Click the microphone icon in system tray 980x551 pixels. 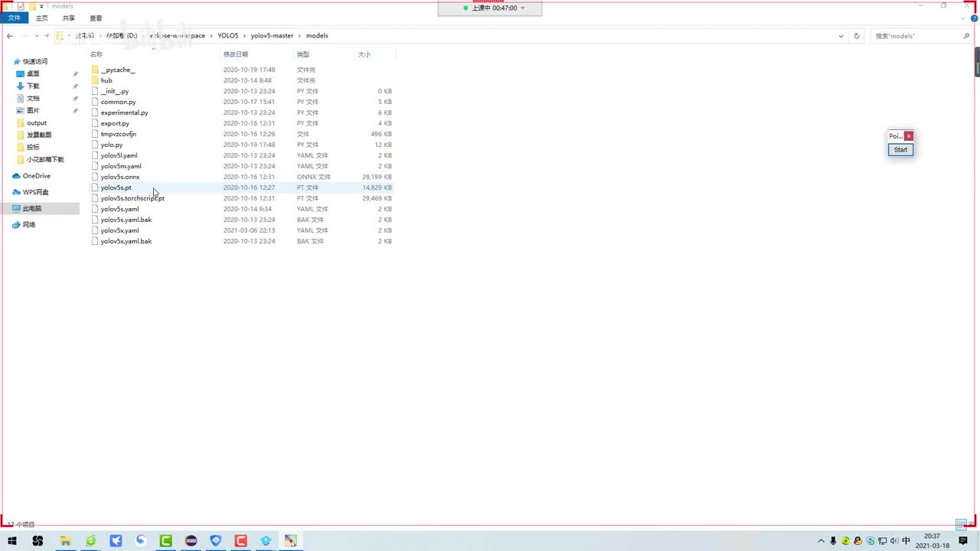[x=833, y=541]
